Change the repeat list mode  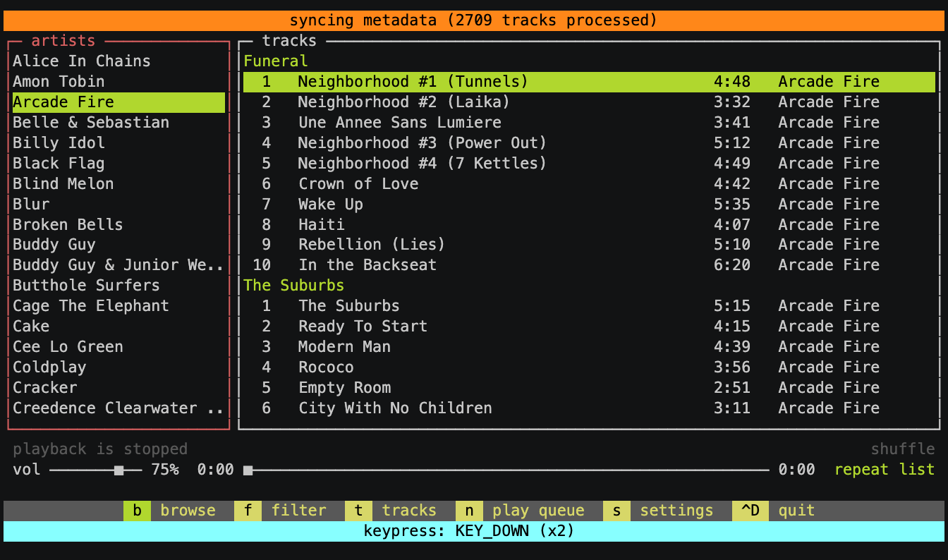pos(885,469)
